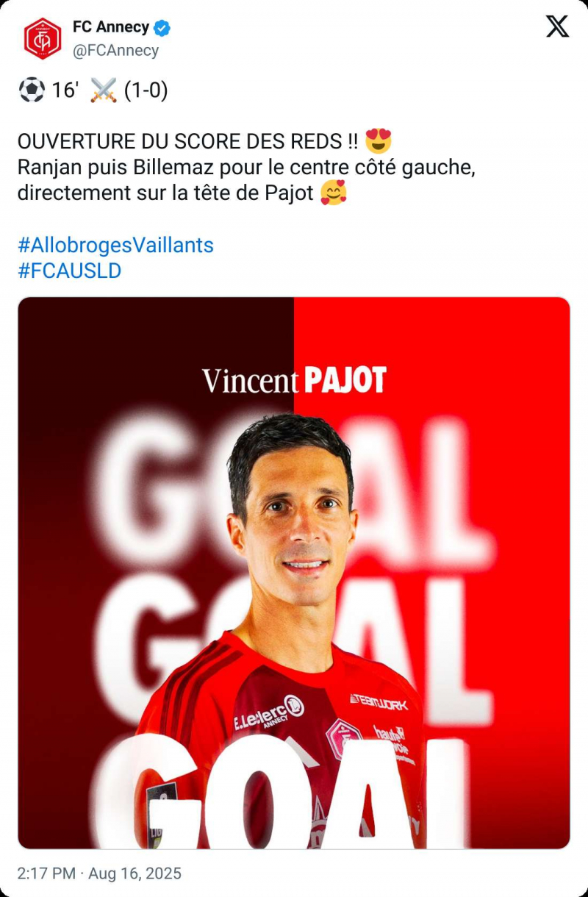Click the soccer ball emoji
The width and height of the screenshot is (588, 897).
[x=31, y=90]
